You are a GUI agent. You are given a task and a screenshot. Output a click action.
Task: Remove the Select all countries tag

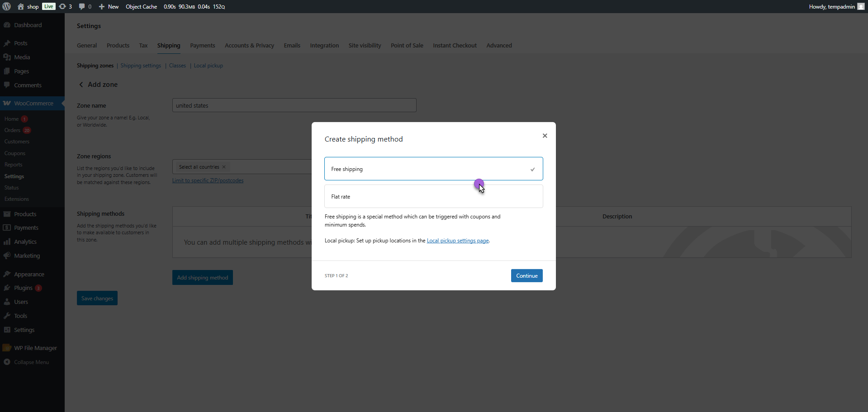pyautogui.click(x=224, y=167)
